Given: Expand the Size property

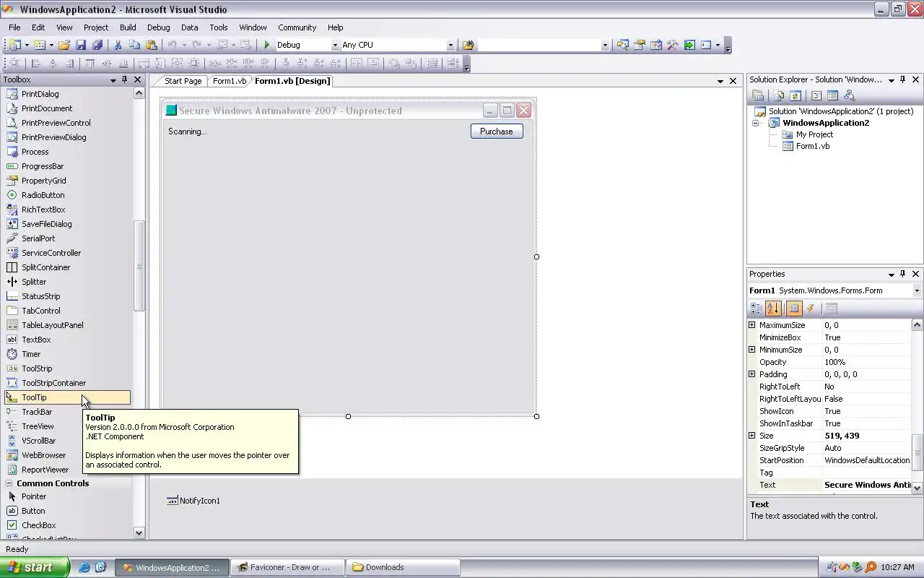Looking at the screenshot, I should [x=751, y=436].
